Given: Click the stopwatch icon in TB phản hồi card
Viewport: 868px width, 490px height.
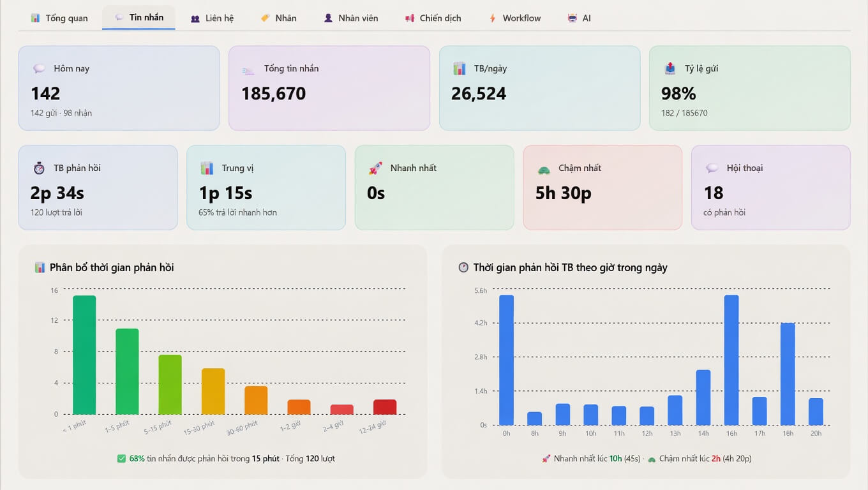Looking at the screenshot, I should pyautogui.click(x=39, y=168).
